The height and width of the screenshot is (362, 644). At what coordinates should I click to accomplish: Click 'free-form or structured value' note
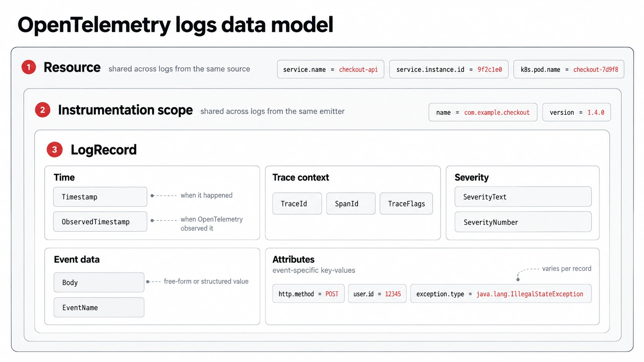point(206,281)
